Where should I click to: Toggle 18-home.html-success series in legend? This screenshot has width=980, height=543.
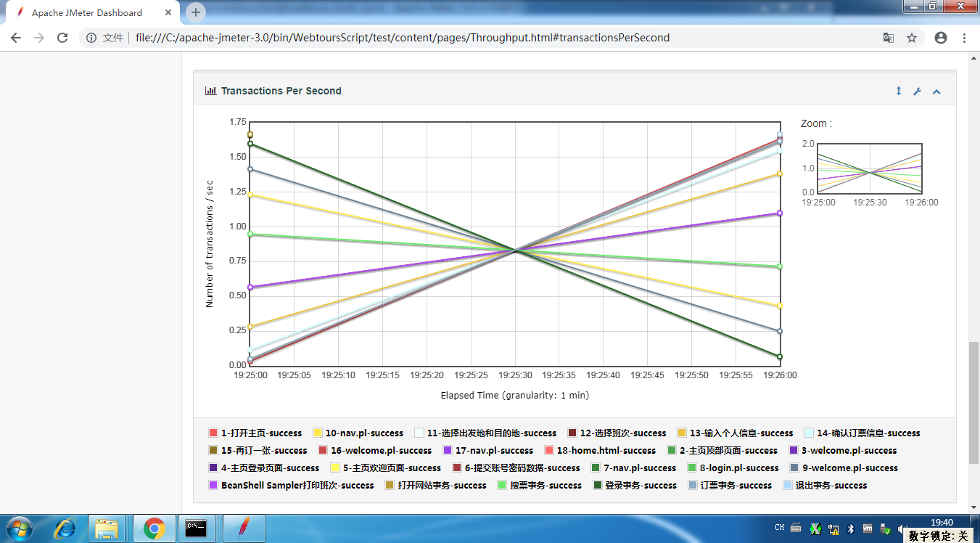pyautogui.click(x=600, y=450)
